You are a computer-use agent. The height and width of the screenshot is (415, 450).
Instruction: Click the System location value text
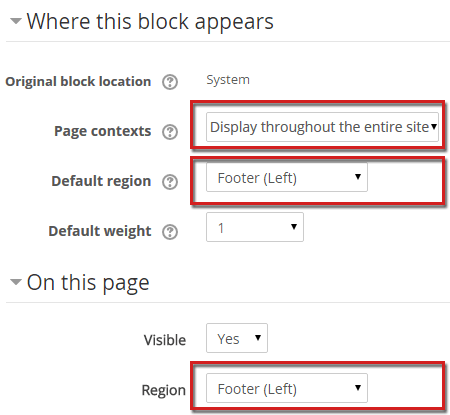228,80
